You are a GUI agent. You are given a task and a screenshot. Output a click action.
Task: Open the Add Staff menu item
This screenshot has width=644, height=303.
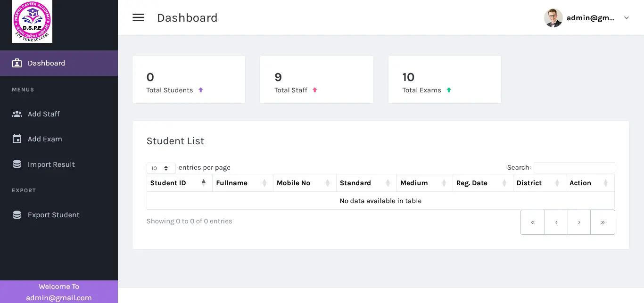(44, 114)
